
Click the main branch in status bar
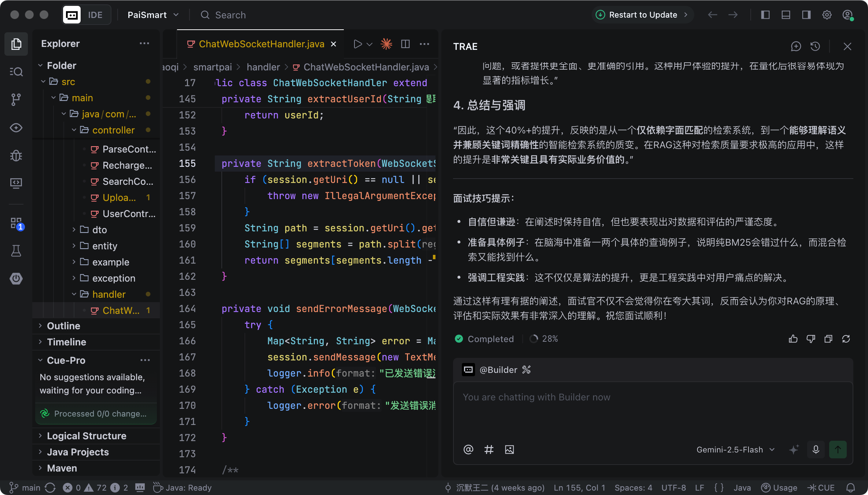click(x=25, y=488)
